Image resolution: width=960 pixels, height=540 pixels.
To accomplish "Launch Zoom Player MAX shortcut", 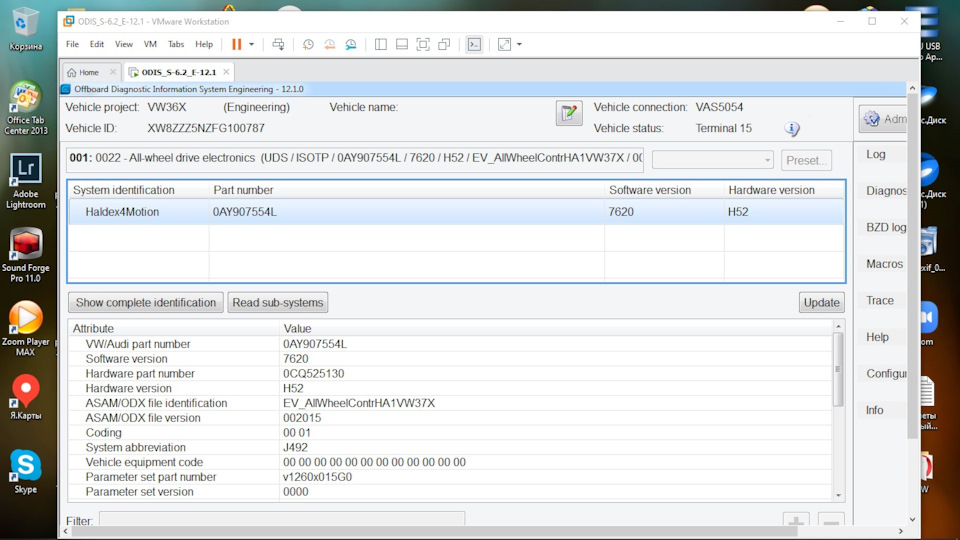I will [26, 329].
